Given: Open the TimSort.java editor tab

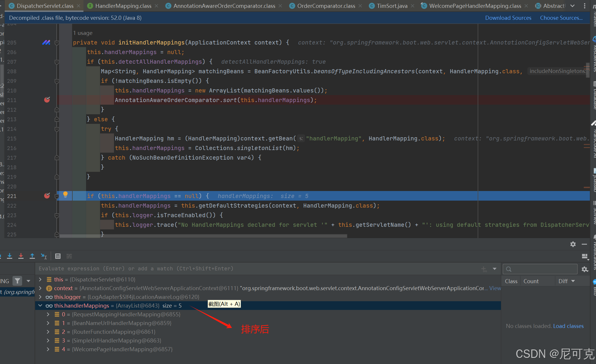Looking at the screenshot, I should pos(392,6).
